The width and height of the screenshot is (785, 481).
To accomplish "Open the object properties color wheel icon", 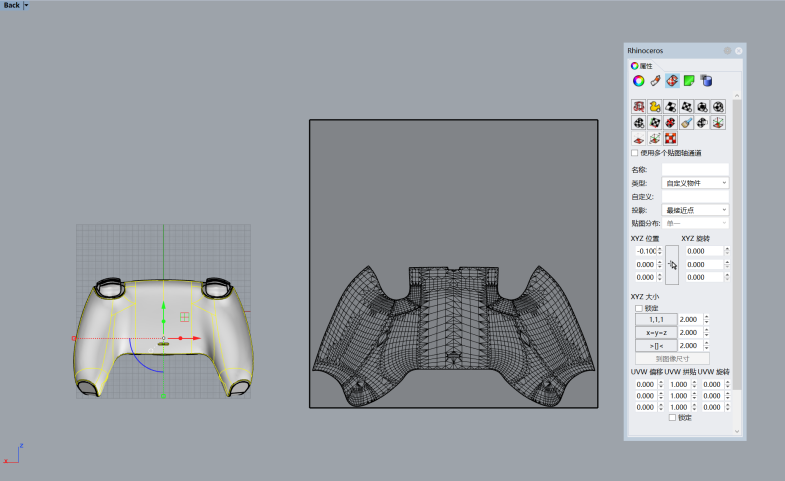I will point(638,81).
